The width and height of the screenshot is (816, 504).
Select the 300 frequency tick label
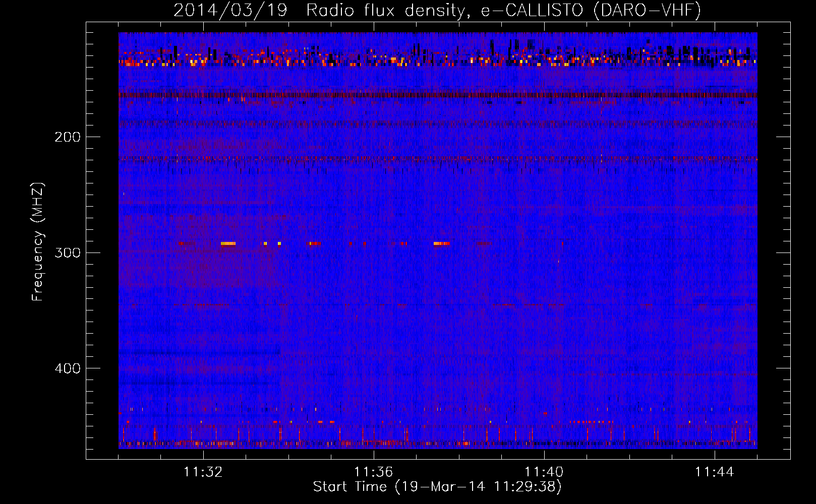click(68, 253)
